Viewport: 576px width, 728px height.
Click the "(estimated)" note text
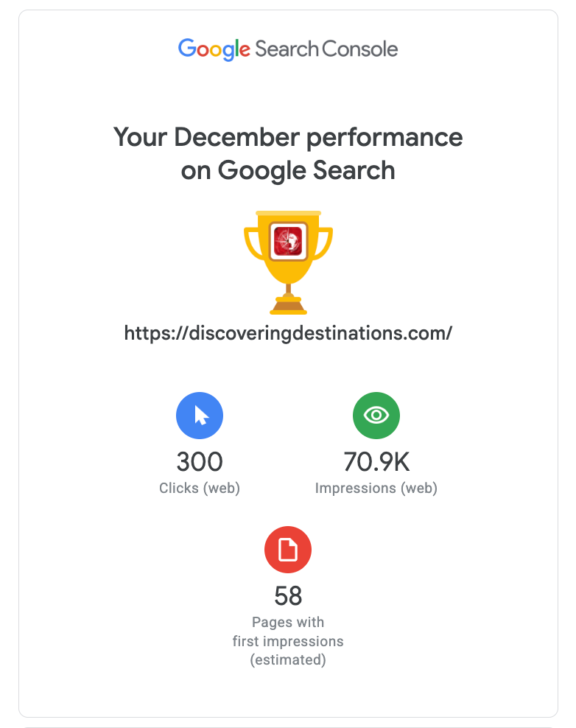tap(288, 660)
